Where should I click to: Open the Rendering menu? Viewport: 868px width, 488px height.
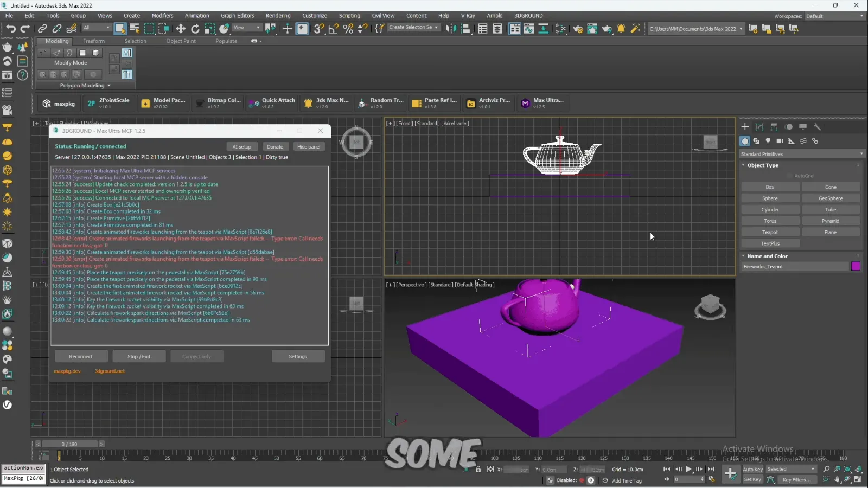coord(278,16)
